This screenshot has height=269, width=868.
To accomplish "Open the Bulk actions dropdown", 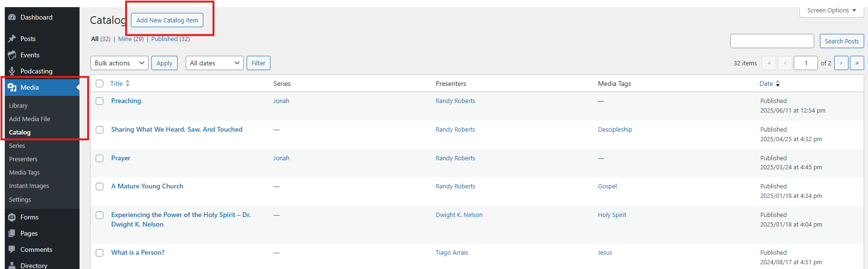I will (119, 63).
